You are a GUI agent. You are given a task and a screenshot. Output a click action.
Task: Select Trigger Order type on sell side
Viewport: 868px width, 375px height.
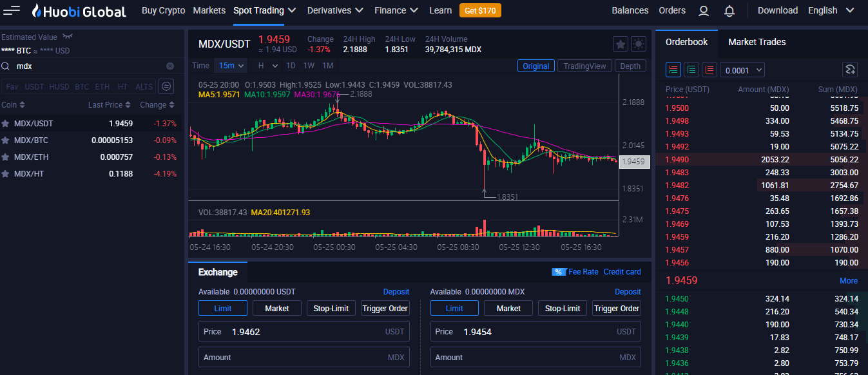point(617,309)
